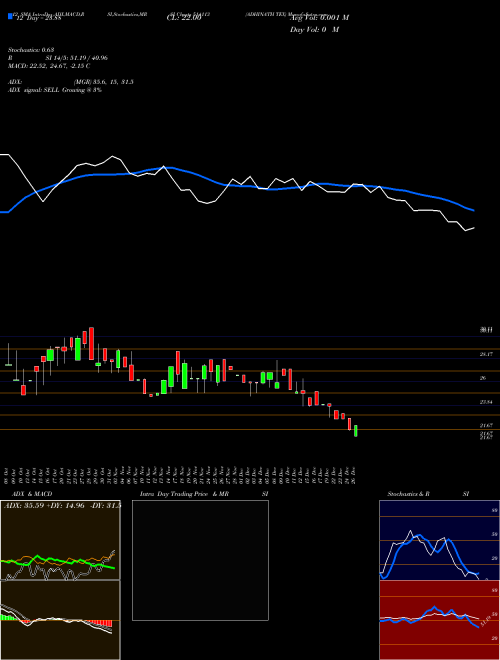The width and height of the screenshot is (500, 660).
Task: Open the ADX indicator sub-chart
Action: [60, 540]
